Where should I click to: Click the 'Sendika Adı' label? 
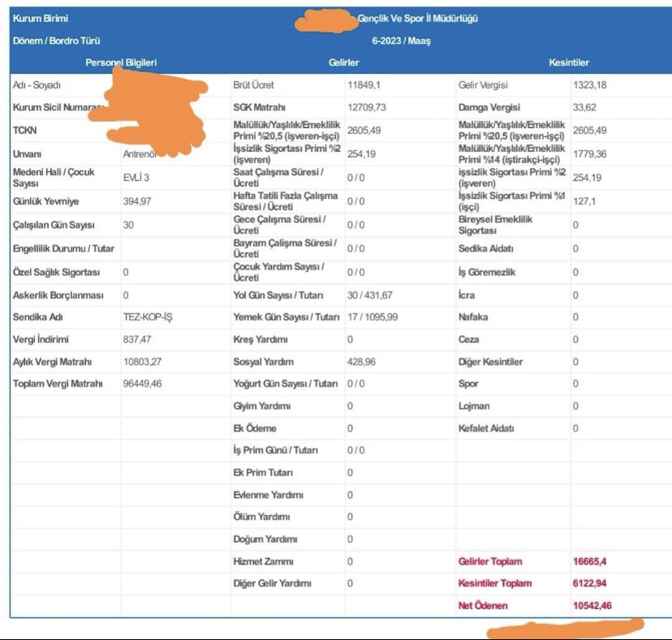pos(37,317)
